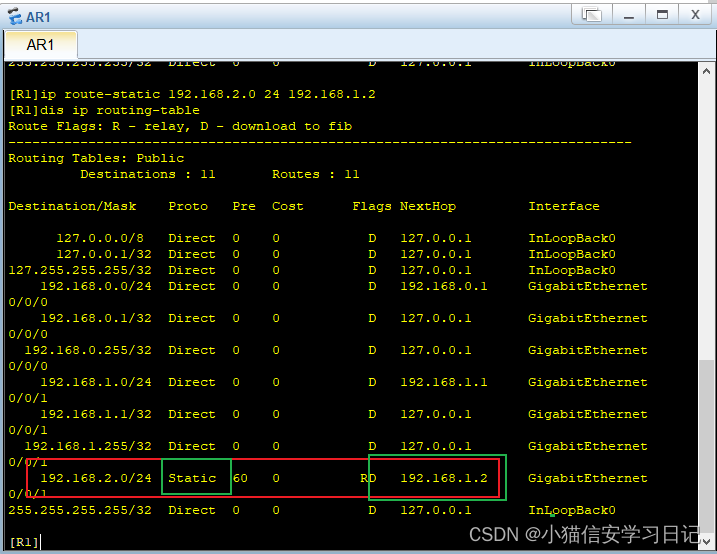Click the Direct proto in 192.168.1.0/24 row
Screen dimensions: 717x554
pos(192,382)
